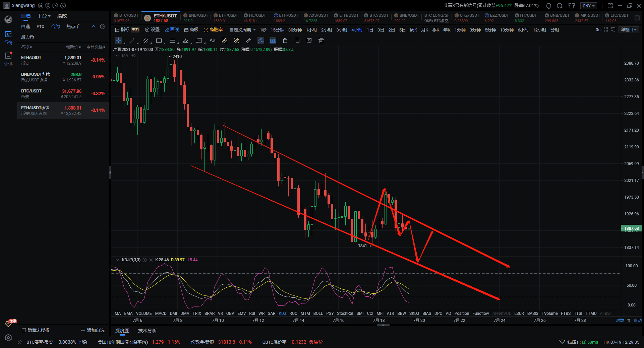Screen dimensions: 644x348
Task: Select the trend line drawing tool
Action: coord(132,41)
